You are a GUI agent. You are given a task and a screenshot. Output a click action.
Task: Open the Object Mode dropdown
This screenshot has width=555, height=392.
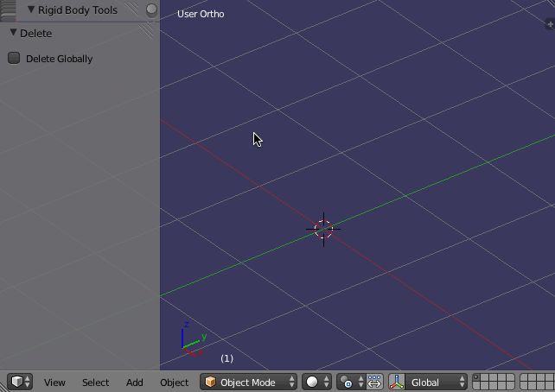pos(248,382)
